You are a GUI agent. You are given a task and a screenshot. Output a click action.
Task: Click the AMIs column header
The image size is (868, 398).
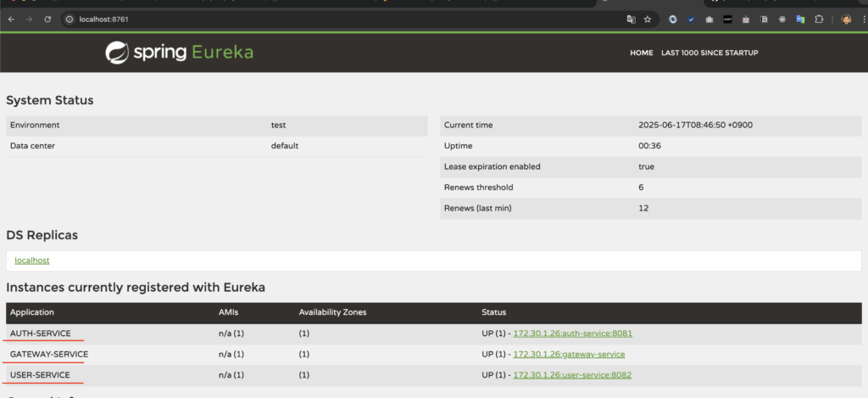tap(229, 312)
